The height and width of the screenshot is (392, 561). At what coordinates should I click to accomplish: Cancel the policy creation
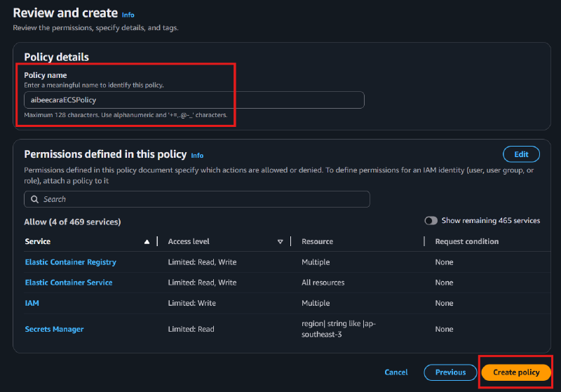396,372
